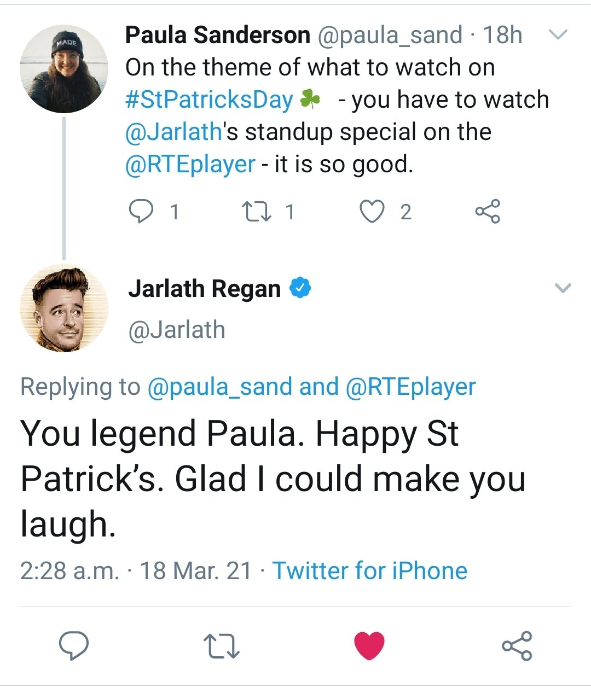Unlike Jarlath Regan's tweet via red heart
591x700 pixels.
pos(369,645)
